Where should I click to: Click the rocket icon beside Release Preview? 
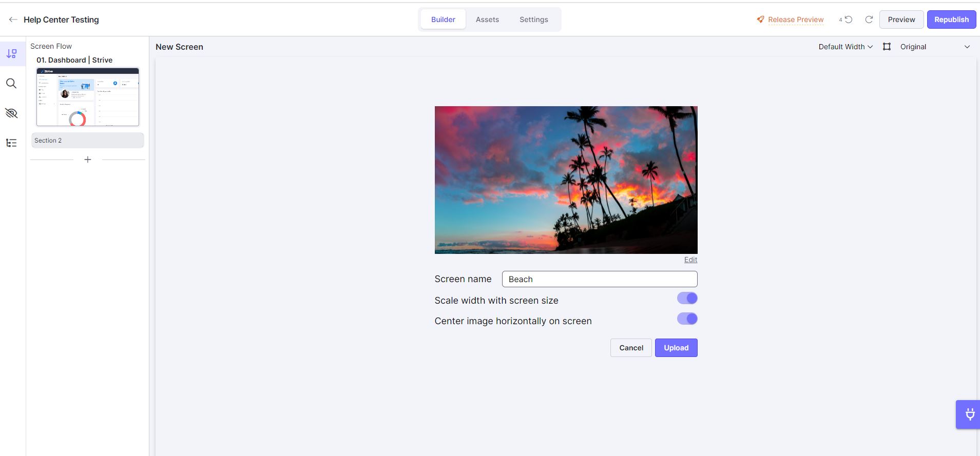760,19
